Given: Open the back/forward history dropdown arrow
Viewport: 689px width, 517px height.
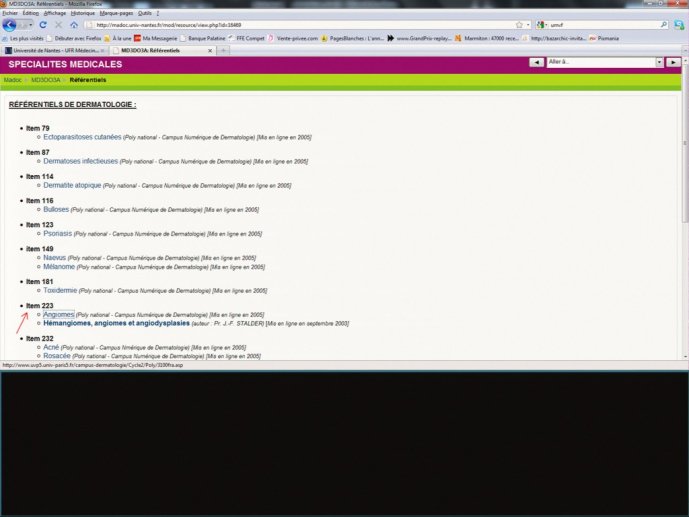Looking at the screenshot, I should point(30,25).
